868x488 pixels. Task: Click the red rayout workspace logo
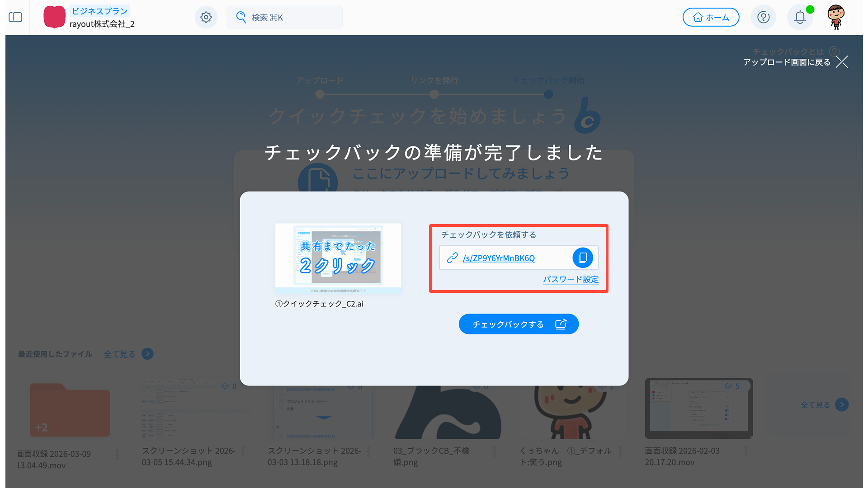(54, 17)
